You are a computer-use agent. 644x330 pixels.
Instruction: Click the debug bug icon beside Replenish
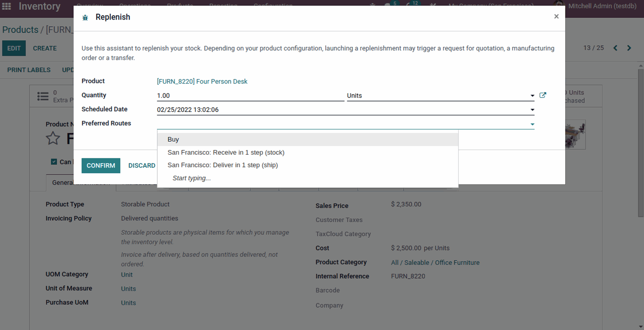click(x=85, y=17)
